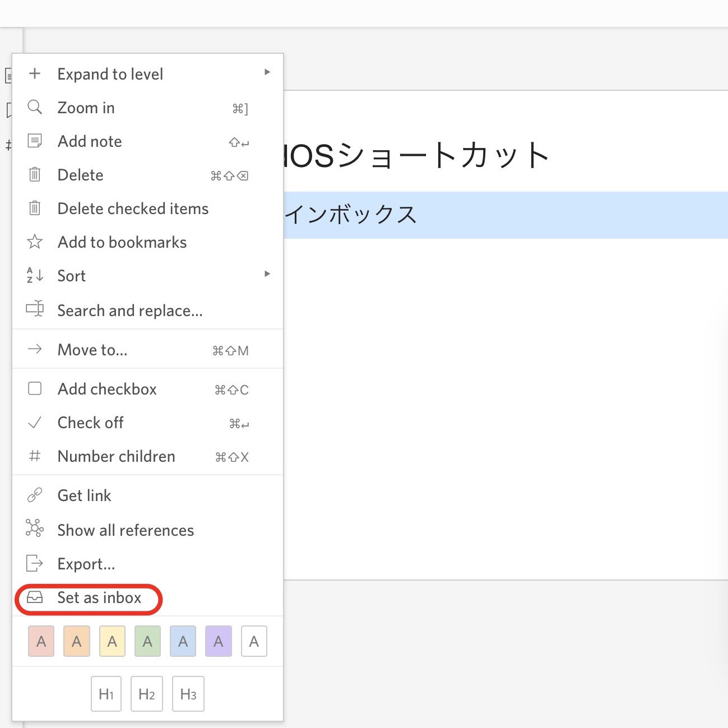Apply the purple highlight color swatch
Screen dimensions: 728x728
219,641
